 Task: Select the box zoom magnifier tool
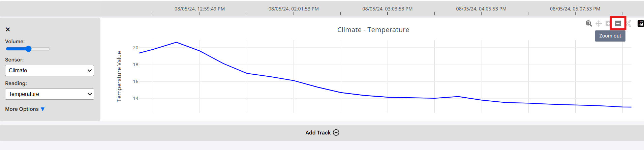[x=589, y=23]
